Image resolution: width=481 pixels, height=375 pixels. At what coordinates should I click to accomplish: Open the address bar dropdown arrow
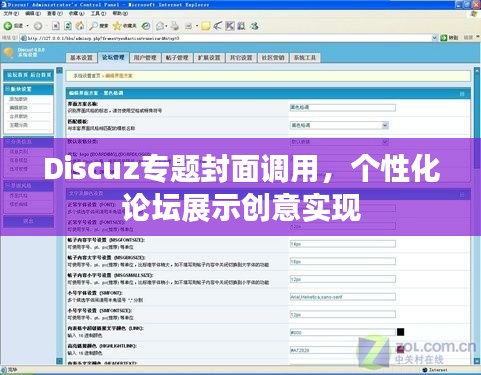pos(434,38)
